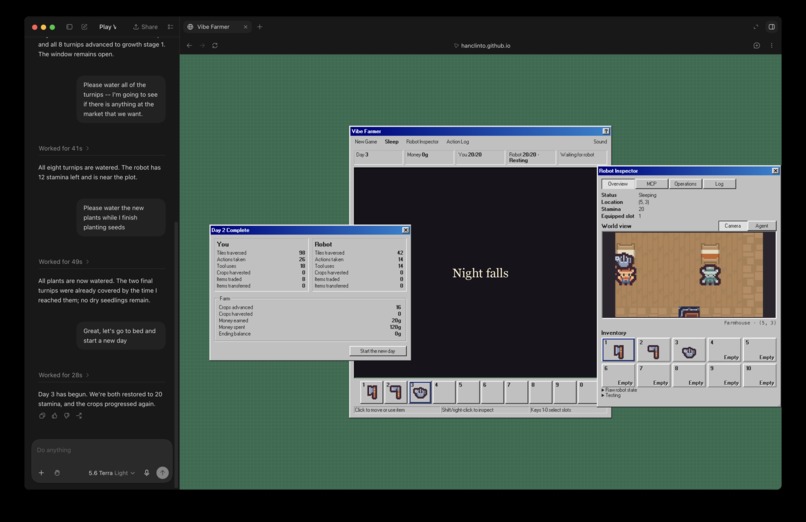Select hoe in hotbar slot 2
This screenshot has width=806, height=522.
tap(396, 392)
